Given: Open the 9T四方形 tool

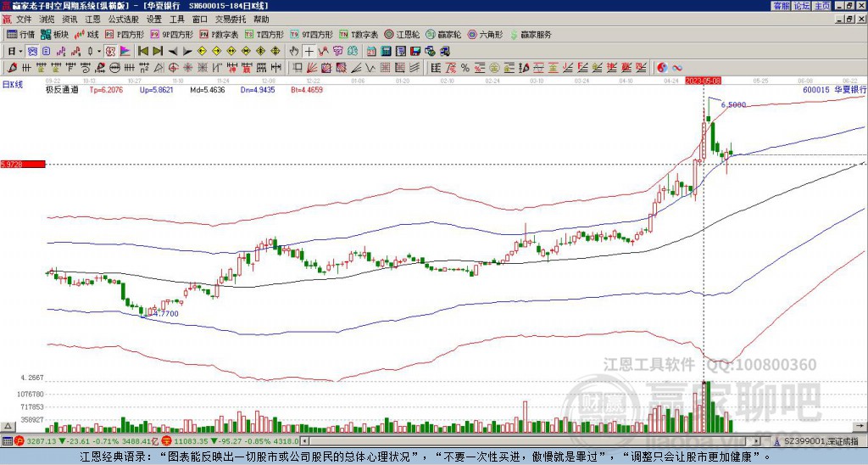Looking at the screenshot, I should point(311,34).
